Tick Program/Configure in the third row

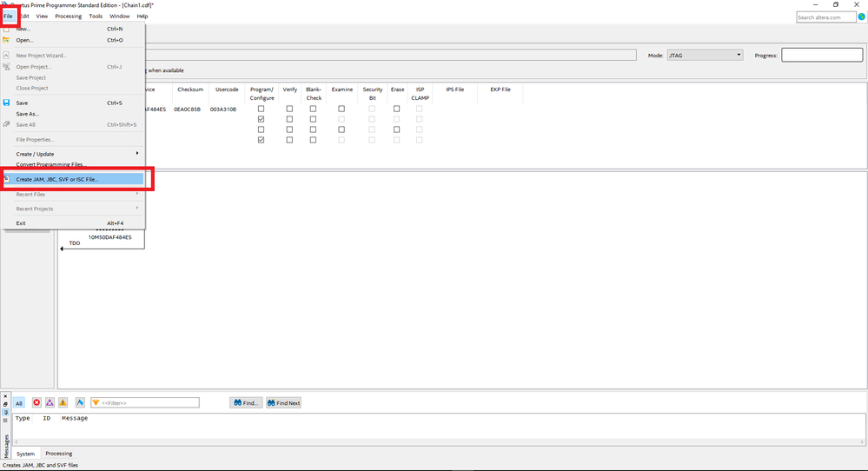pyautogui.click(x=262, y=129)
